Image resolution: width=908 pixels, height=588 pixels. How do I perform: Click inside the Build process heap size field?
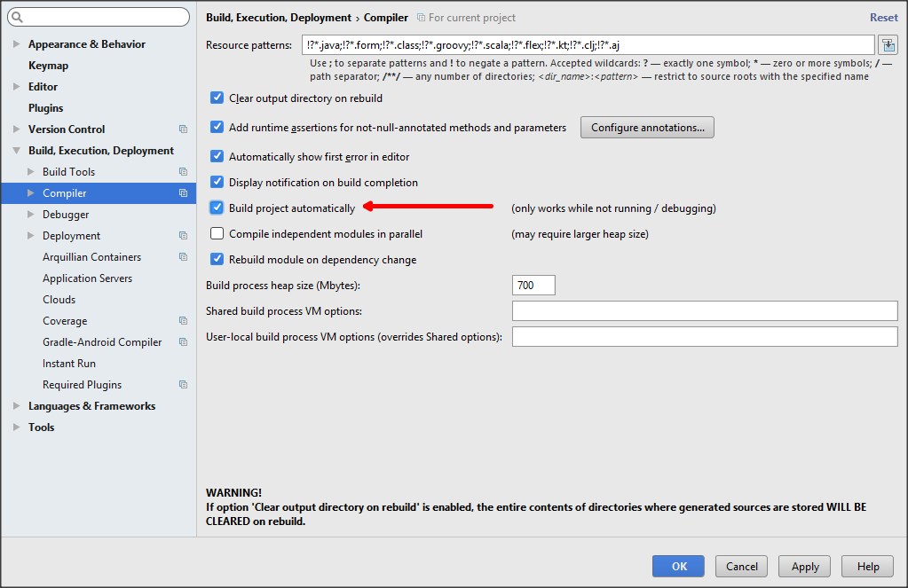tap(533, 285)
